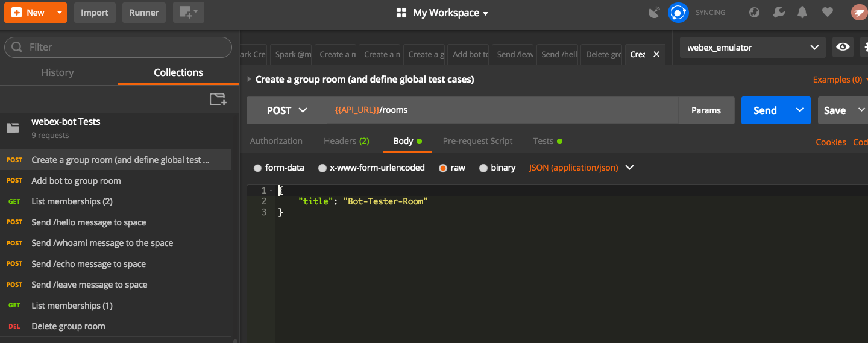
Task: Switch to the Spark @m request tab
Action: [x=292, y=54]
